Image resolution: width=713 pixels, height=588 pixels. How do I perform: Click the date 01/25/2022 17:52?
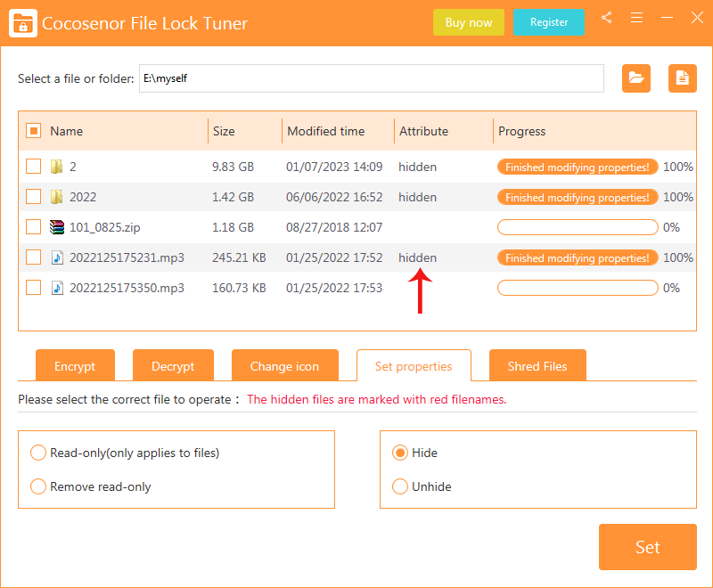point(334,257)
